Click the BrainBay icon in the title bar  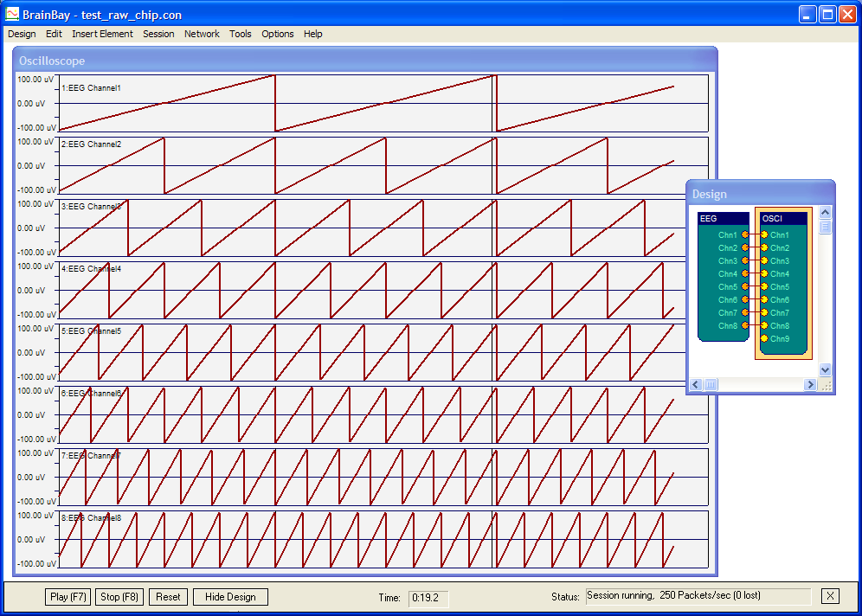(x=12, y=13)
